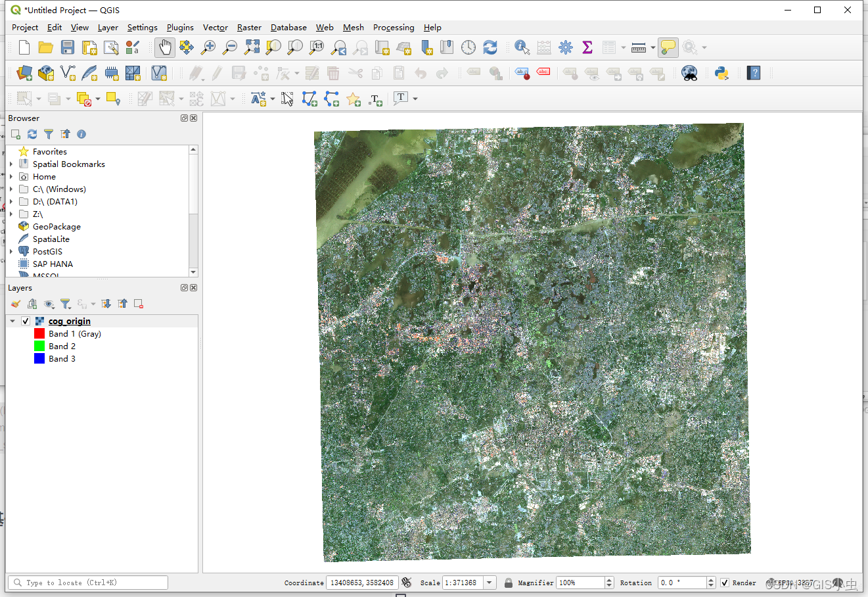Open the Map Tips speech bubble tool
The height and width of the screenshot is (597, 868).
(x=668, y=47)
